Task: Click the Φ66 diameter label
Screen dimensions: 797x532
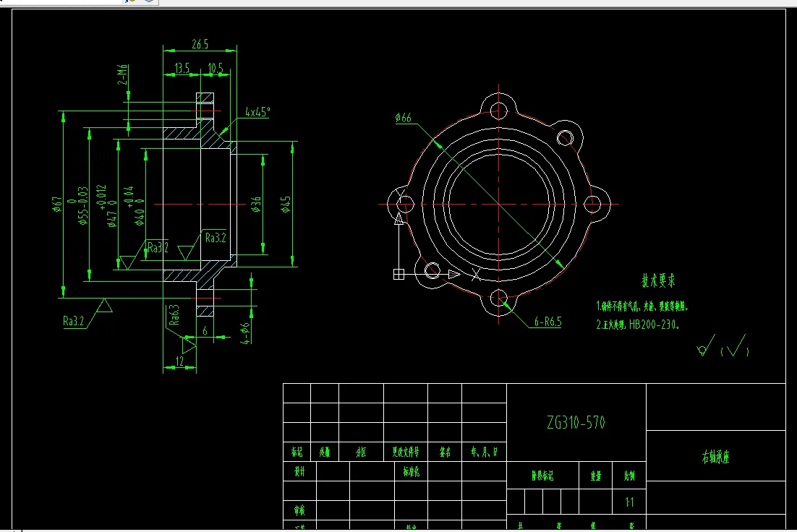Action: pyautogui.click(x=403, y=118)
